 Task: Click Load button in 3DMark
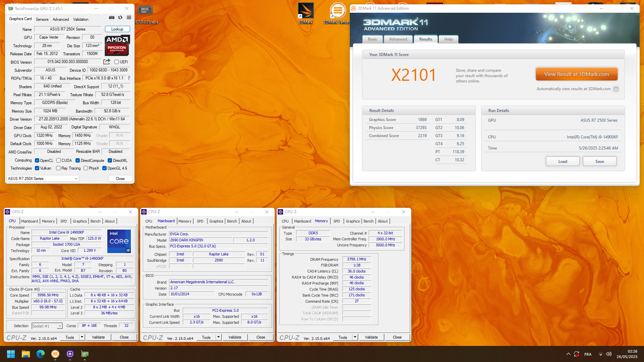click(x=562, y=162)
